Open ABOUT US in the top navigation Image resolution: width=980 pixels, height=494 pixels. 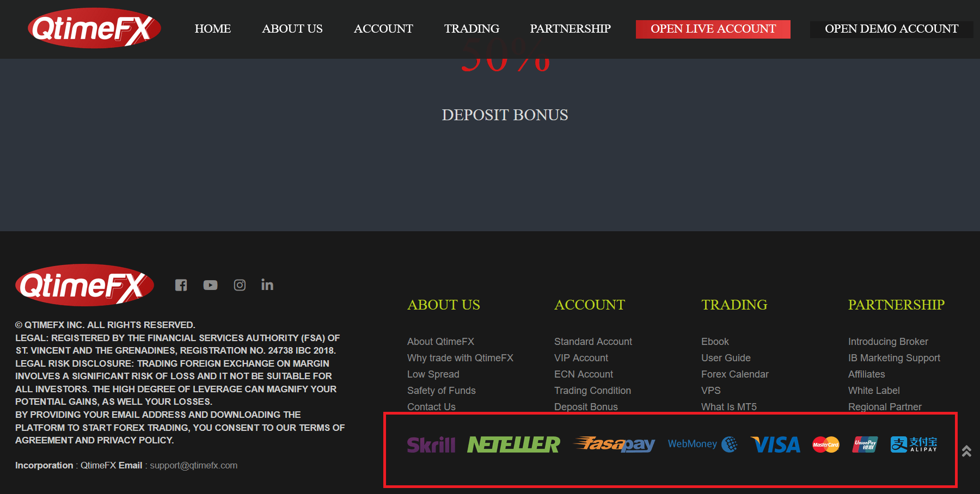tap(292, 28)
